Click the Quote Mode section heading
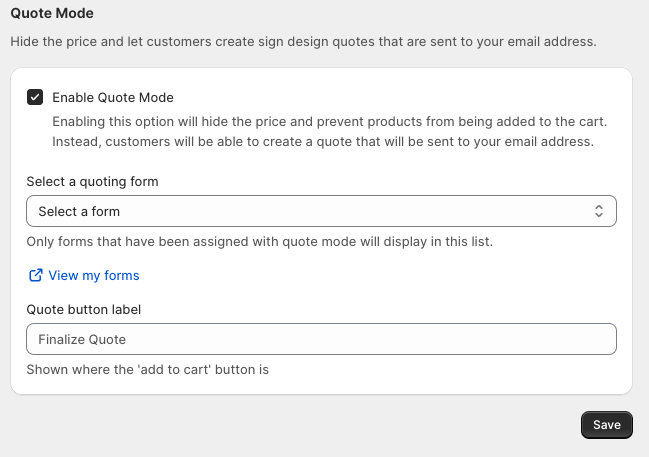Viewport: 649px width, 457px height. [x=52, y=15]
